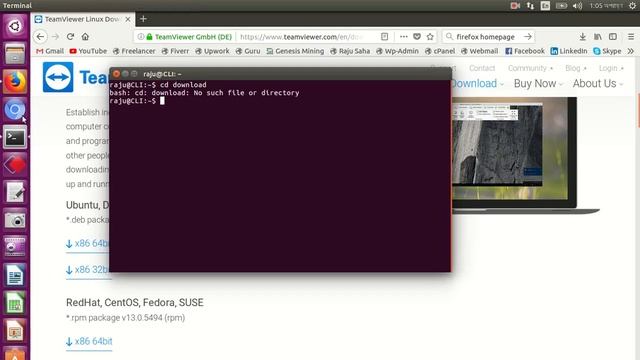Screen dimensions: 640x360
Task: Open battery status indicator
Action: coord(561,6)
